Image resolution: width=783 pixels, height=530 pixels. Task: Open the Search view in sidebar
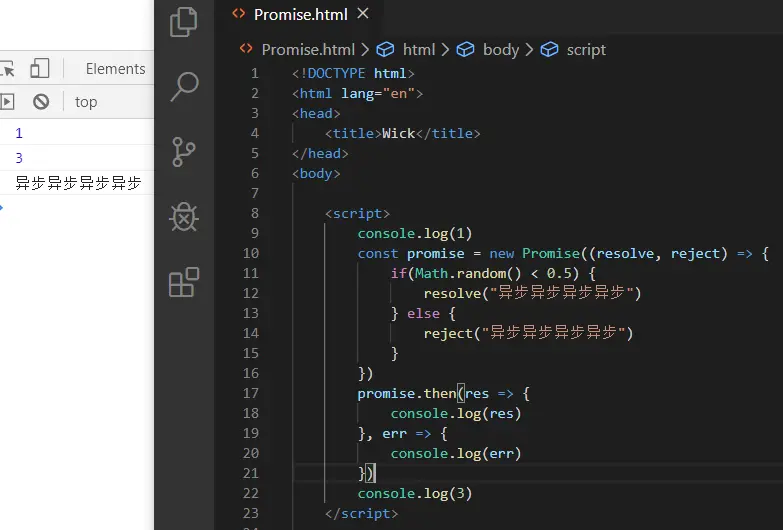click(x=184, y=87)
